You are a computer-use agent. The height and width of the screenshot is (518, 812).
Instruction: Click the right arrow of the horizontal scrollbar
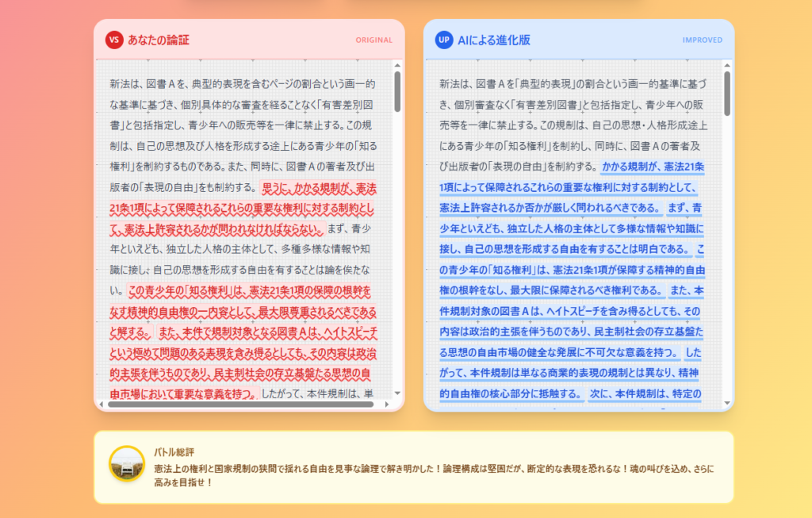point(385,404)
